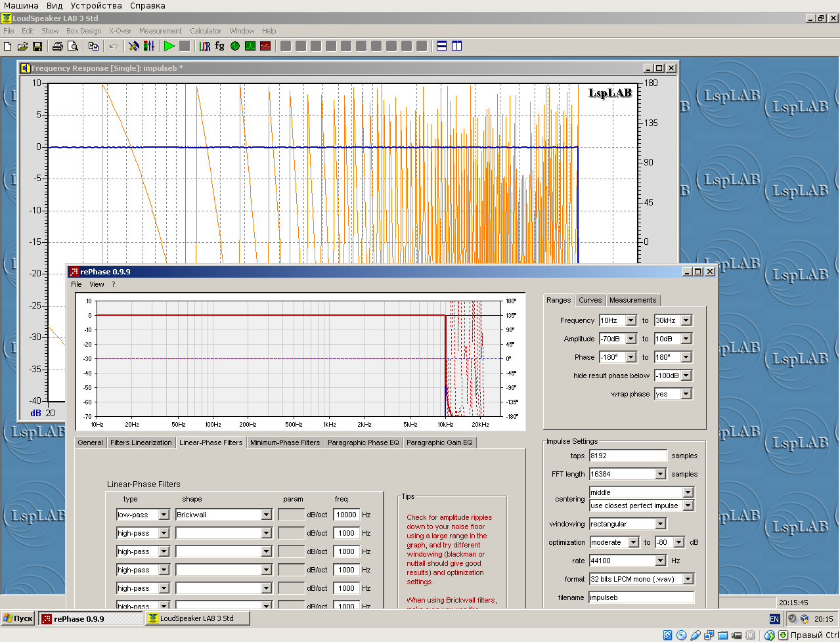This screenshot has width=840, height=642.
Task: Click the green graph analyzer toolbar icon
Action: (250, 46)
